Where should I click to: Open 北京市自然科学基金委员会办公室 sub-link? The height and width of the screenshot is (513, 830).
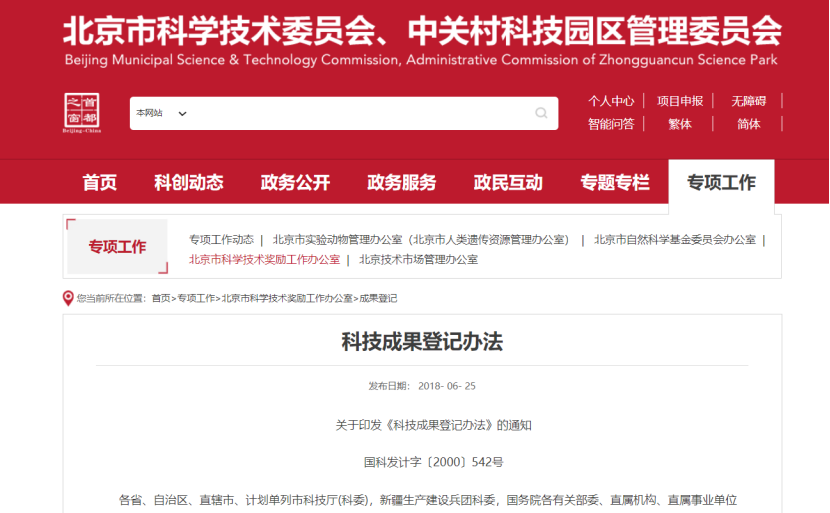tap(675, 240)
